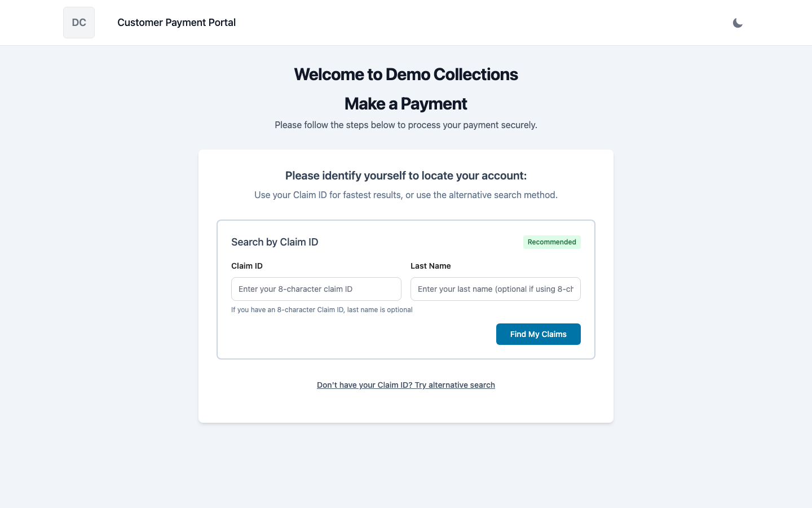Viewport: 812px width, 508px height.
Task: Click the Recommended badge
Action: pos(551,242)
